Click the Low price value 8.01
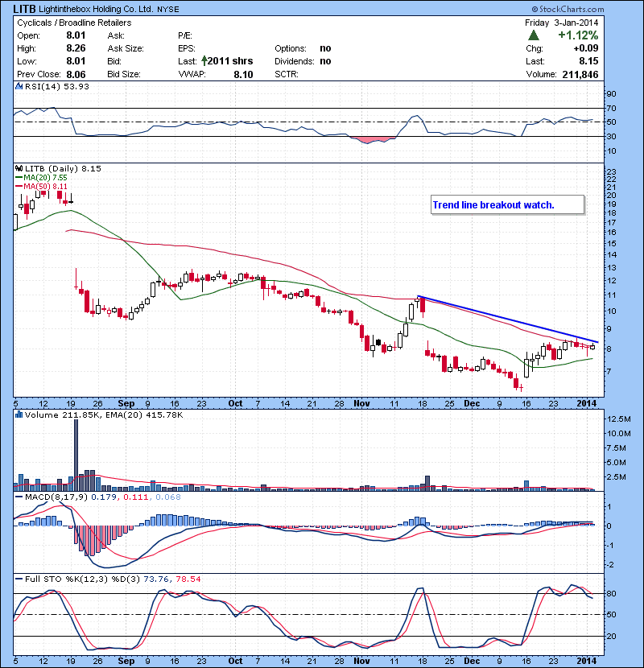Viewport: 644px width, 668px height. click(x=76, y=61)
